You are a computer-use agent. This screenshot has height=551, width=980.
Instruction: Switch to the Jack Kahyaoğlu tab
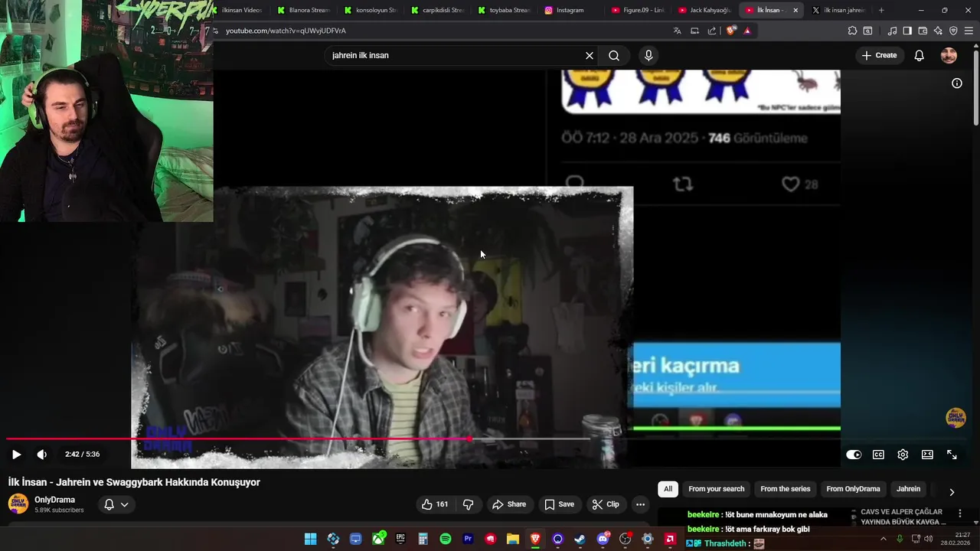(704, 10)
